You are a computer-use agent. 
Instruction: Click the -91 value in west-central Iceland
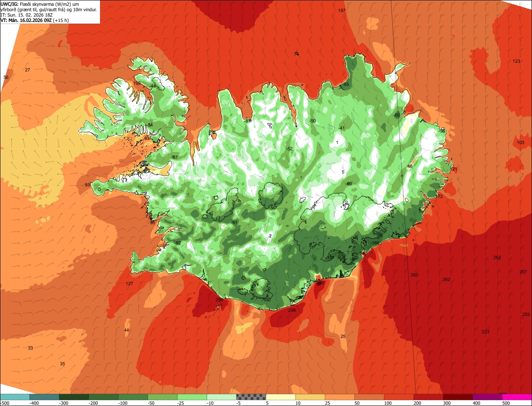pos(234,223)
